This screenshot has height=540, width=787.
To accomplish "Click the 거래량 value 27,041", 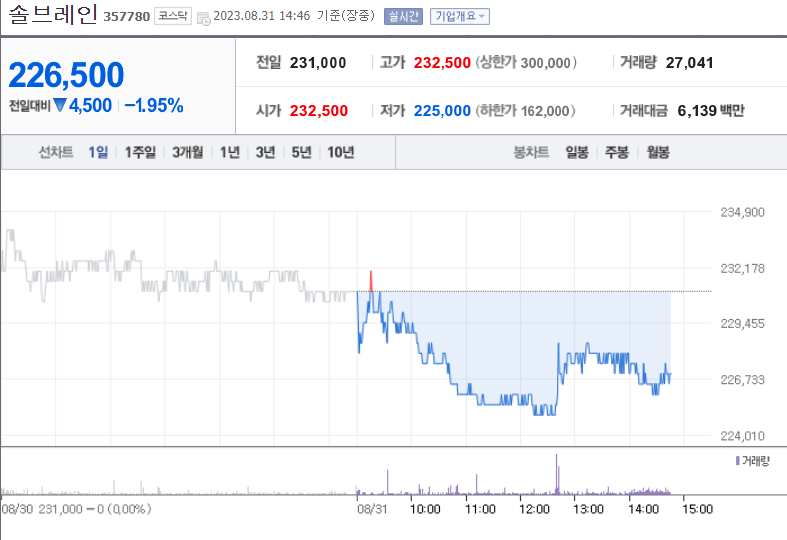I will (x=689, y=63).
